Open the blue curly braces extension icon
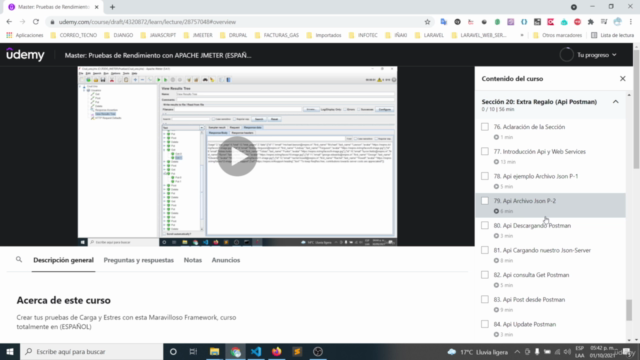The height and width of the screenshot is (360, 640). click(524, 22)
